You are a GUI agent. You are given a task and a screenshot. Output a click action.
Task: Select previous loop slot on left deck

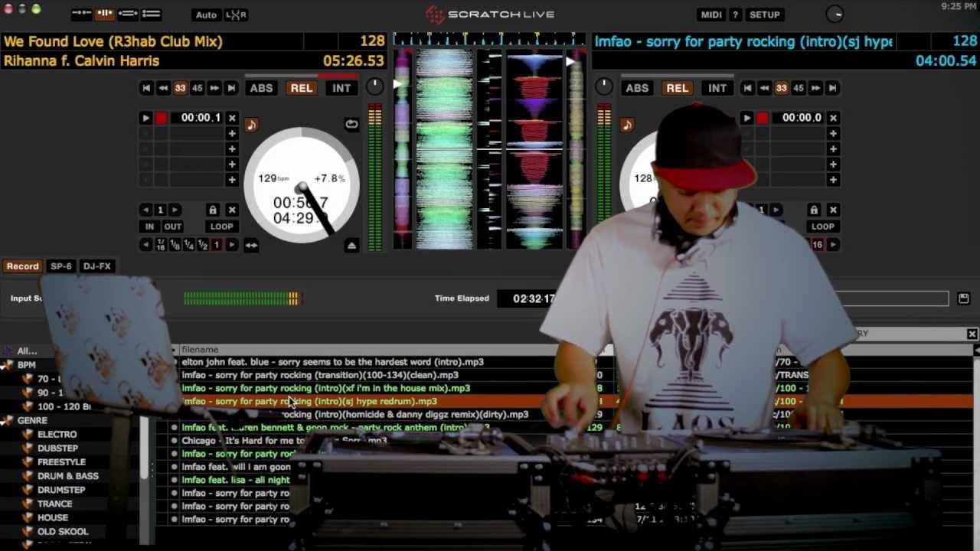[x=145, y=210]
